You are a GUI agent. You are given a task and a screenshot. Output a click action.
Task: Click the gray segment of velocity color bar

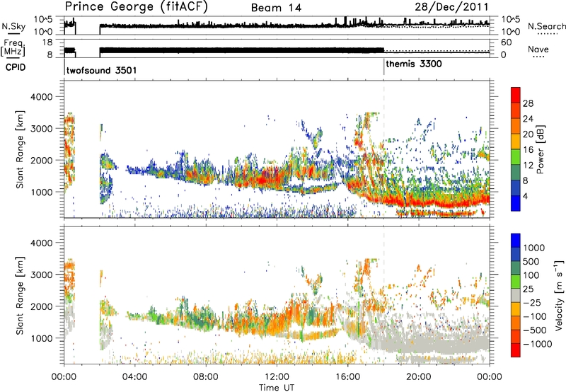click(516, 296)
